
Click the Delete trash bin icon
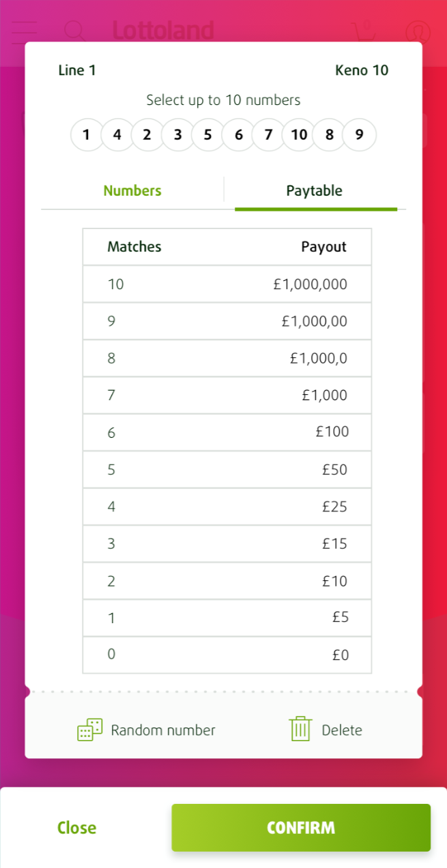[300, 729]
